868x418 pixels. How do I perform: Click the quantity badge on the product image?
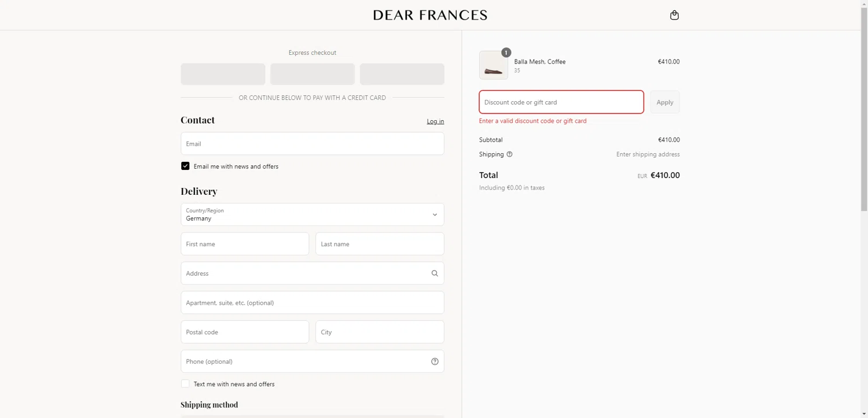(506, 53)
